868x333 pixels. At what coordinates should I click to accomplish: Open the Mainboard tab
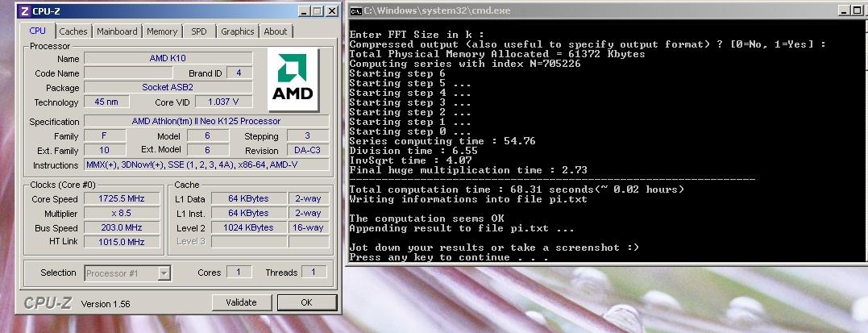(x=117, y=31)
